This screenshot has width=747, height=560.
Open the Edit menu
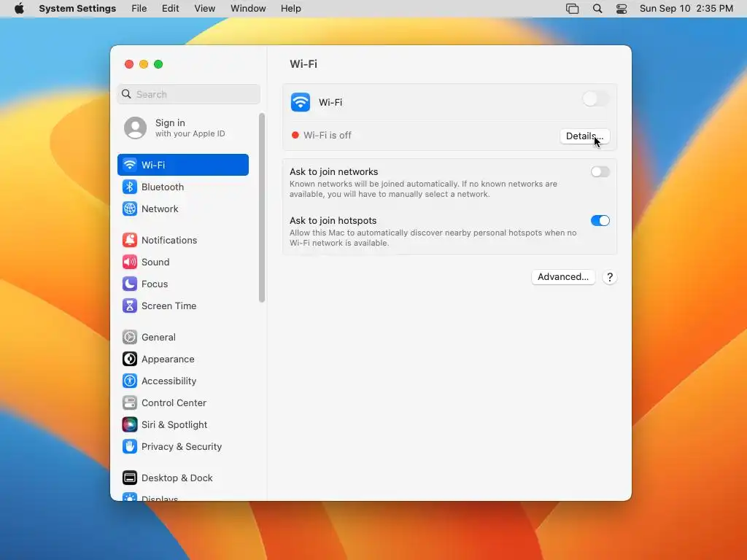(x=170, y=9)
